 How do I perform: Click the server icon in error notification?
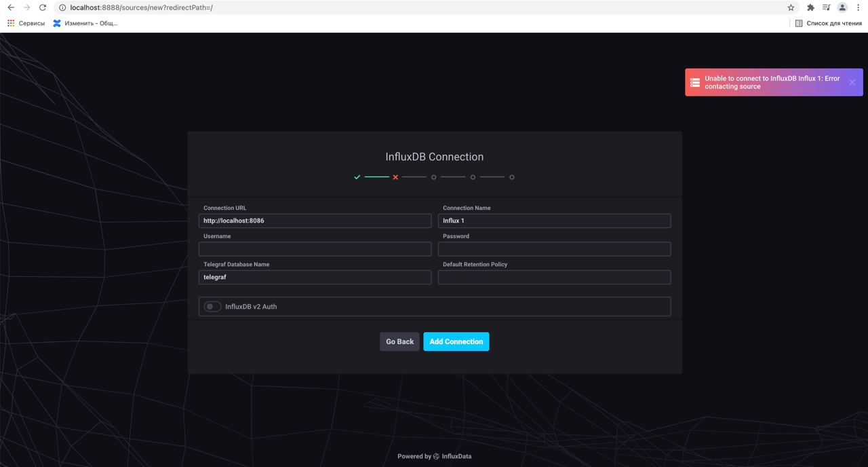[x=695, y=82]
